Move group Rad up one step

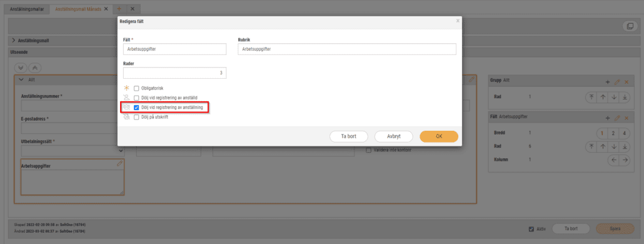click(603, 98)
